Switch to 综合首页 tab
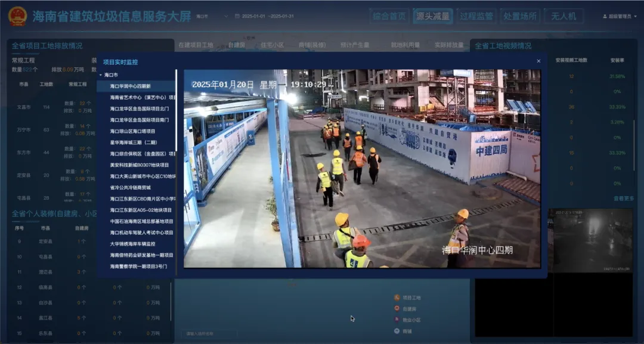 (389, 16)
